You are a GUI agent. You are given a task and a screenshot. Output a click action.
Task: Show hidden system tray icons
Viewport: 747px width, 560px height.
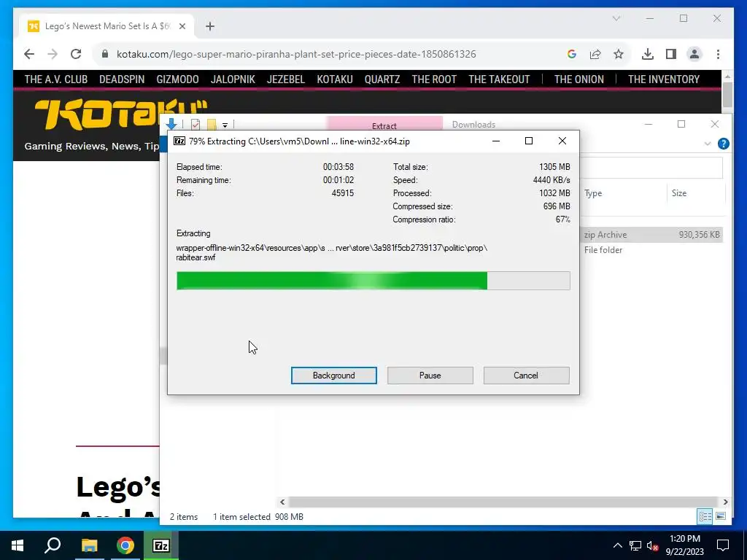tap(617, 545)
